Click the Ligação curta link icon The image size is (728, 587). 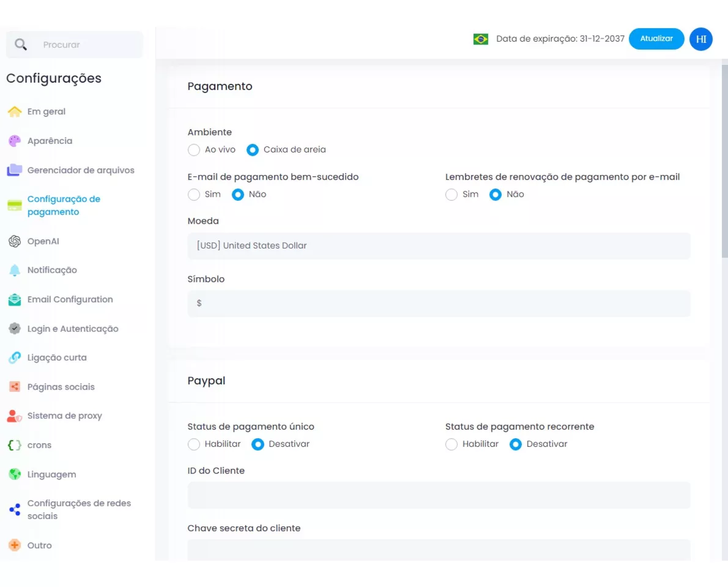click(x=14, y=357)
